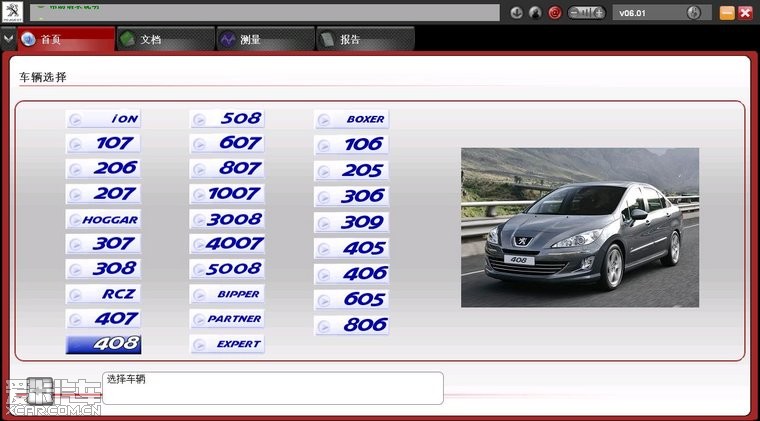This screenshot has width=760, height=421.
Task: Select the 5008 vehicle
Action: coord(227,269)
